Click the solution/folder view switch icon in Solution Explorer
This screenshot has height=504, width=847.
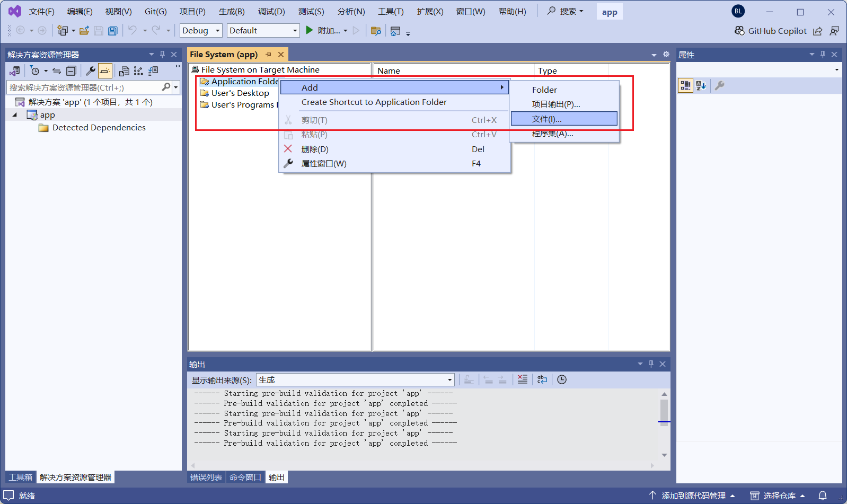pos(15,70)
